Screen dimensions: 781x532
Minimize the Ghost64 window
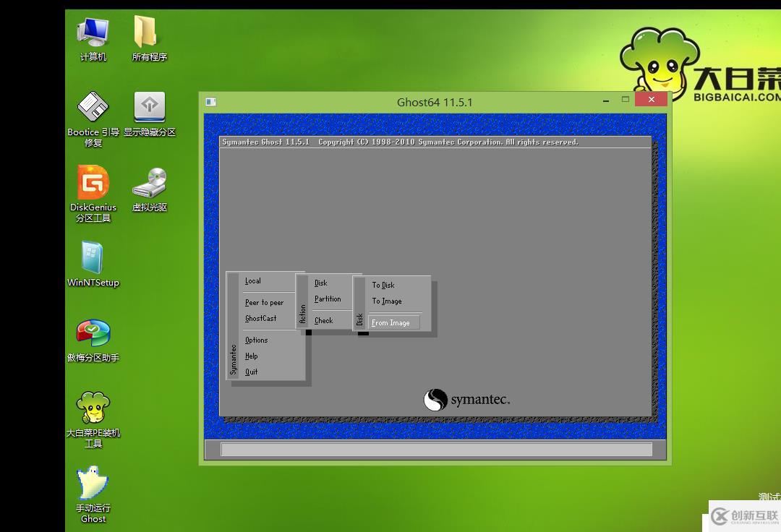coord(606,101)
